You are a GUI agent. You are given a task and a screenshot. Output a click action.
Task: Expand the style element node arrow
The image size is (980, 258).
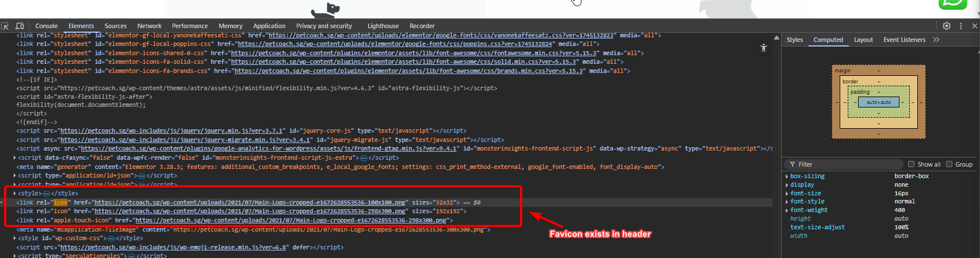[x=15, y=194]
